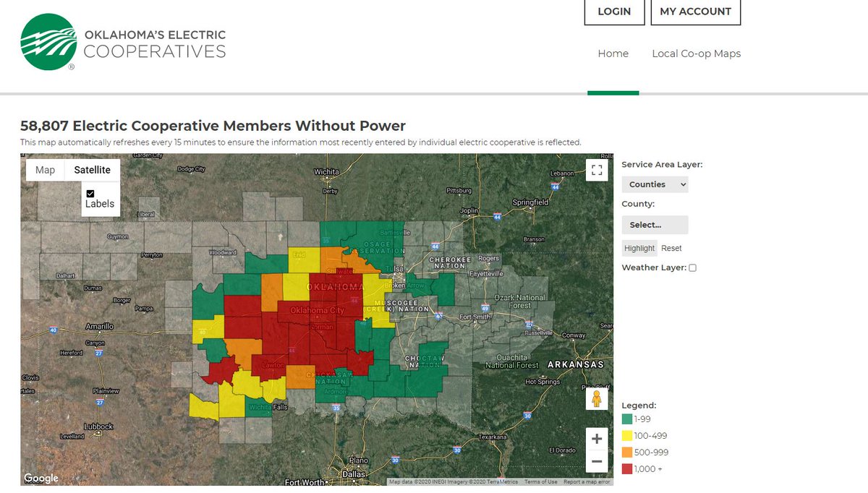
Task: Click the red 1,000+ legend swatch
Action: pos(626,468)
